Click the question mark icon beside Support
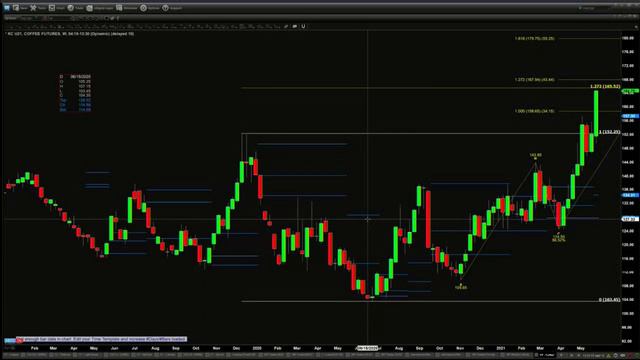This screenshot has height=360, width=640. click(165, 8)
